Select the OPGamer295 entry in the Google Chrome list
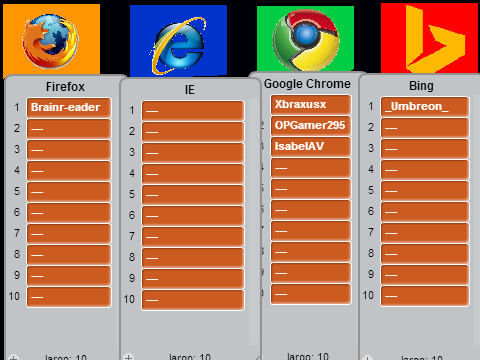This screenshot has height=360, width=480. (311, 126)
